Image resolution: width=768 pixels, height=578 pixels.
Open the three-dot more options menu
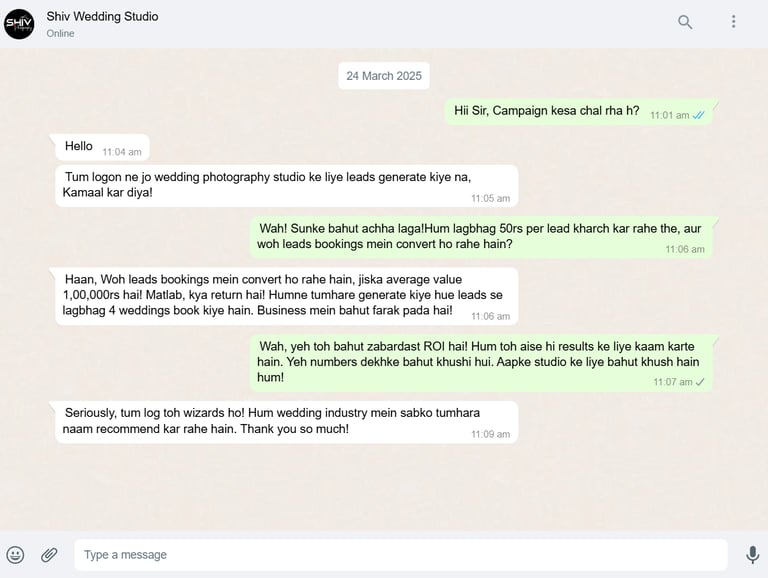pyautogui.click(x=733, y=22)
